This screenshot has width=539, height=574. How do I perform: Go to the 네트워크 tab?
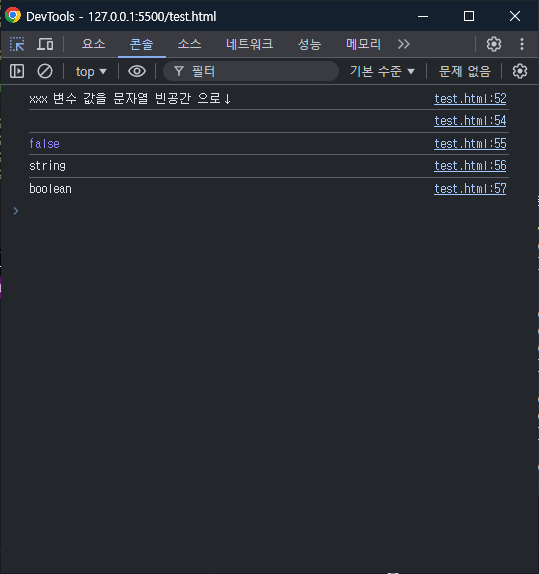click(x=249, y=44)
